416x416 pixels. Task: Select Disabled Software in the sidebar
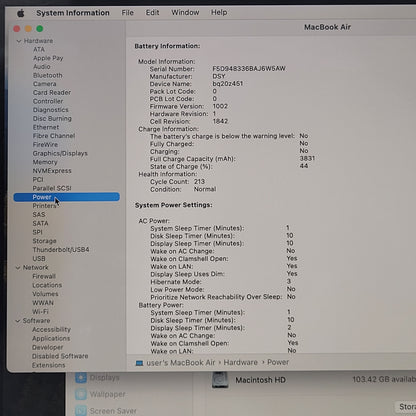(x=60, y=356)
